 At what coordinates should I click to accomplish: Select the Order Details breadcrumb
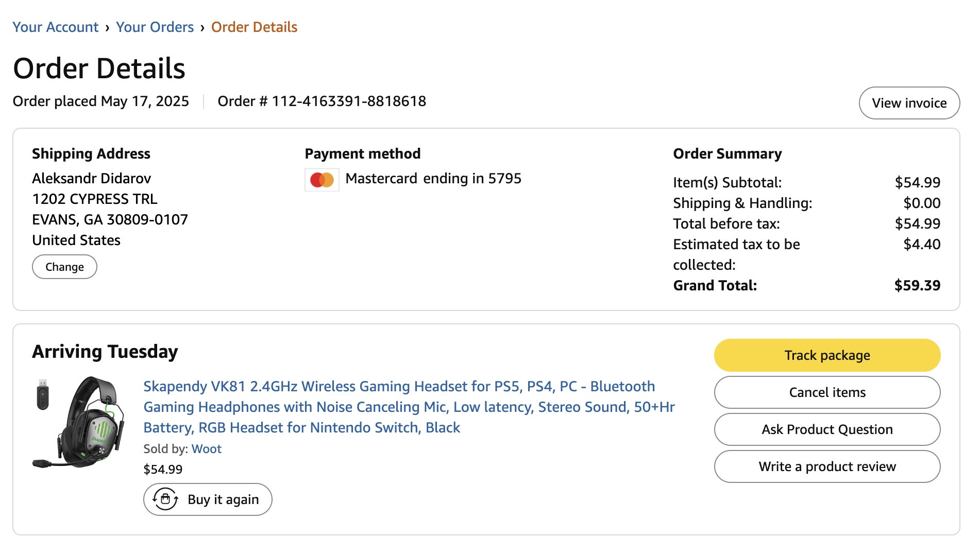(254, 27)
